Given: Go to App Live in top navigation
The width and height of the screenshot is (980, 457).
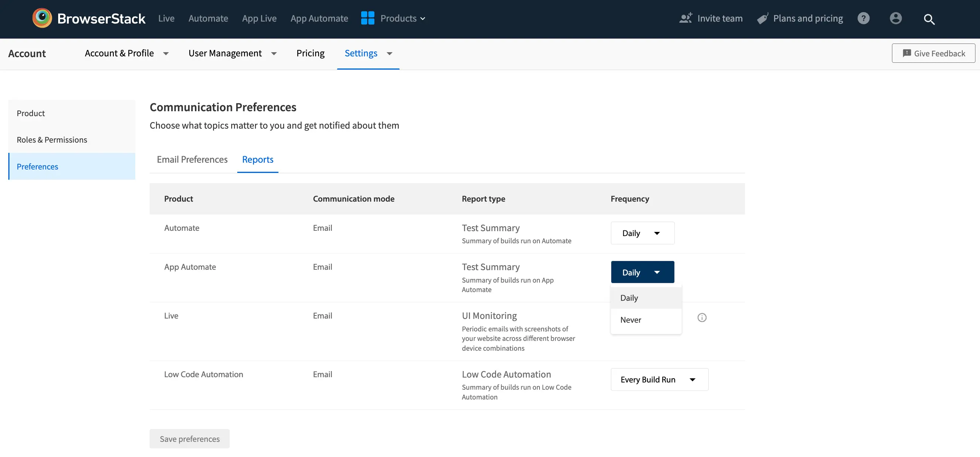Looking at the screenshot, I should [x=259, y=18].
